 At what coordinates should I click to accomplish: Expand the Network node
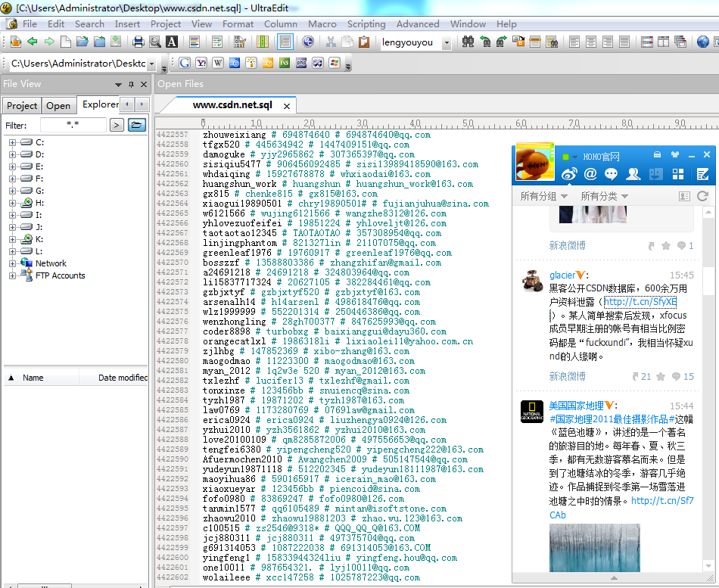(x=12, y=263)
